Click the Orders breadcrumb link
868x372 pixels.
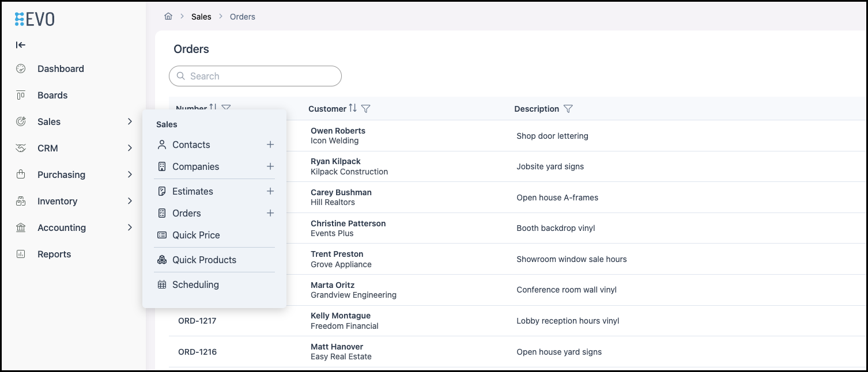click(243, 17)
